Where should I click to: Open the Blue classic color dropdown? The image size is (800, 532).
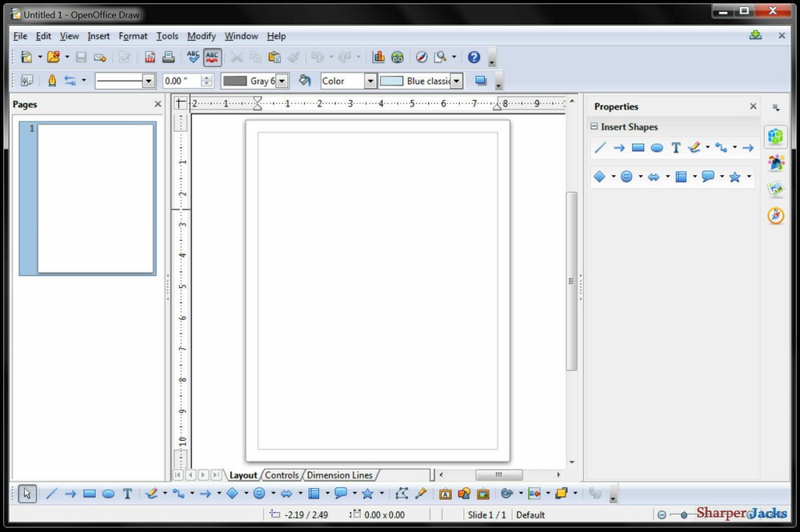tap(456, 80)
